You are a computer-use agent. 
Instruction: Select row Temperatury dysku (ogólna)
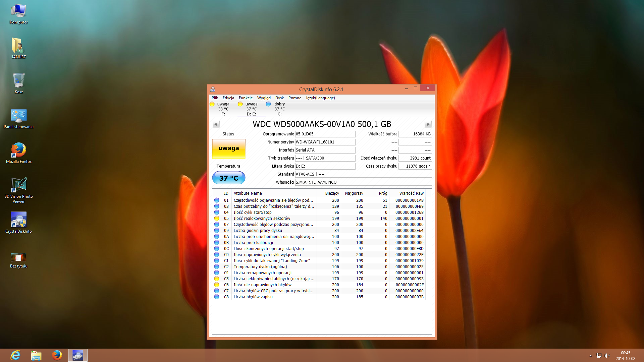pos(319,267)
